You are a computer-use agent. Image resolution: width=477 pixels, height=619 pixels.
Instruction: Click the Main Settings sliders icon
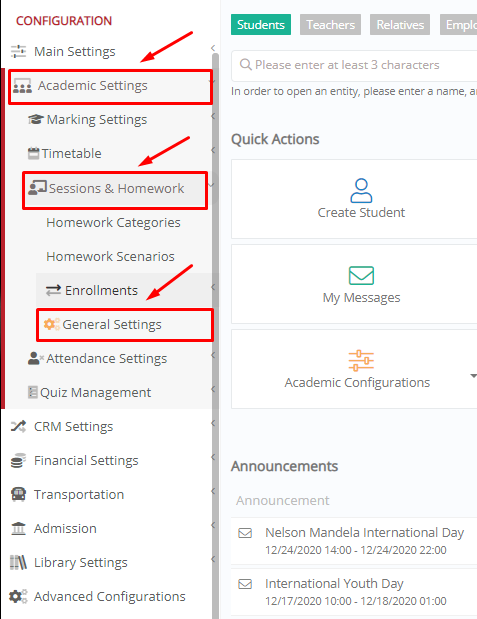[x=18, y=51]
